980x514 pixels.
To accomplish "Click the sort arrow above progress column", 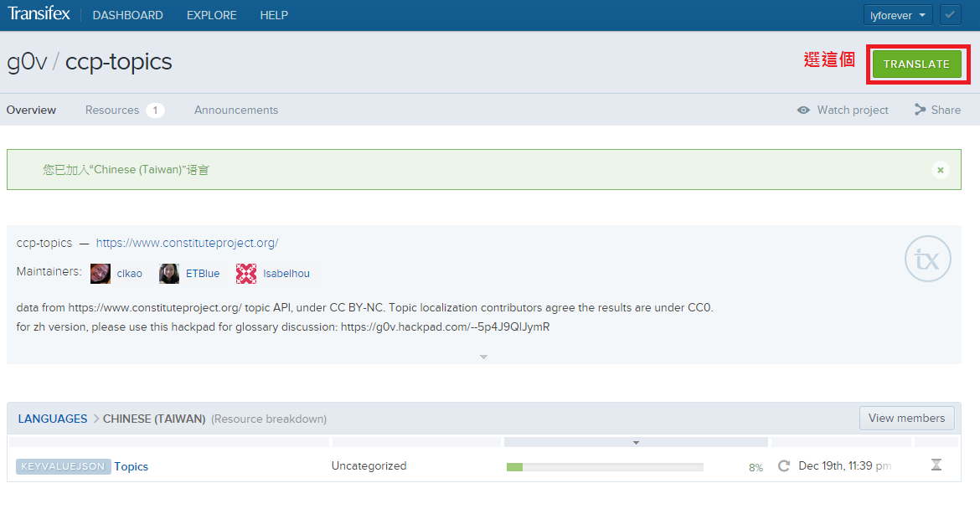I will (636, 442).
